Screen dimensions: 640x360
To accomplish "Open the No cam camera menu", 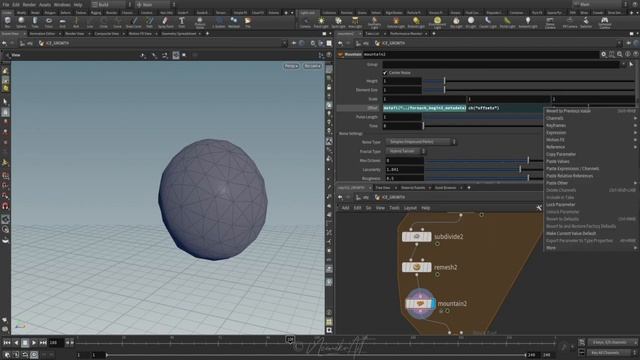I will [312, 66].
